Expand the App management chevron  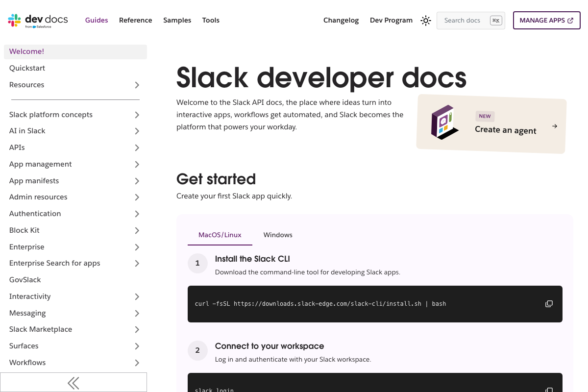pyautogui.click(x=137, y=164)
